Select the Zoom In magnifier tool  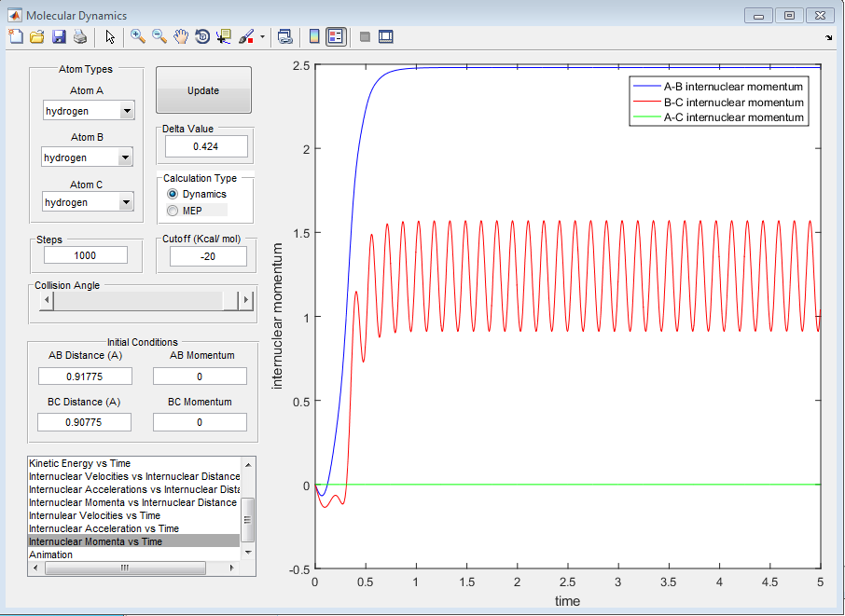pos(138,37)
